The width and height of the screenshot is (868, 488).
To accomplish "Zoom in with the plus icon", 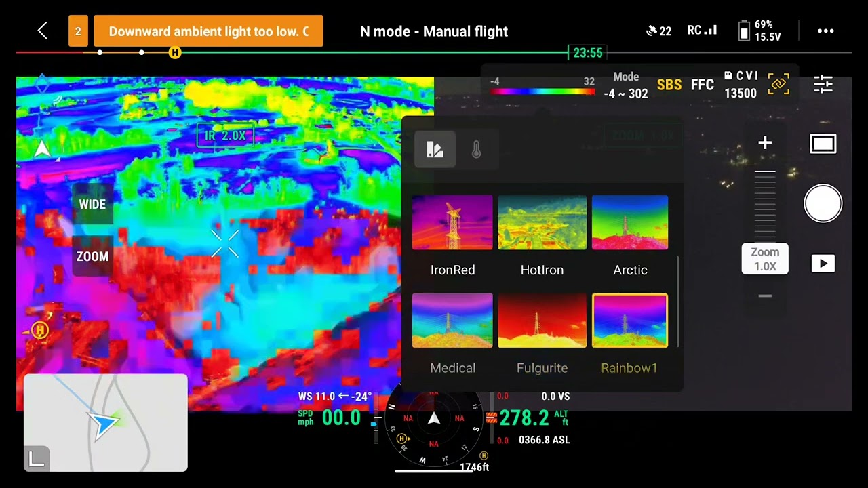I will tap(765, 143).
